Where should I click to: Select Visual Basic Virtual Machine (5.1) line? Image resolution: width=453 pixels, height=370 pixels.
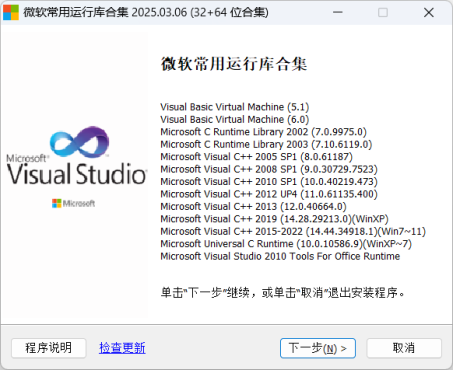235,107
